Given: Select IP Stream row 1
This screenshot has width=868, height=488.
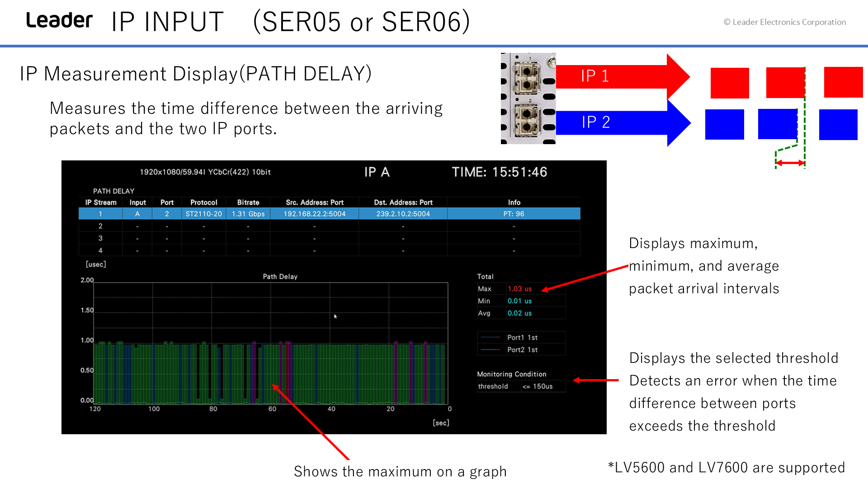Looking at the screenshot, I should [329, 214].
